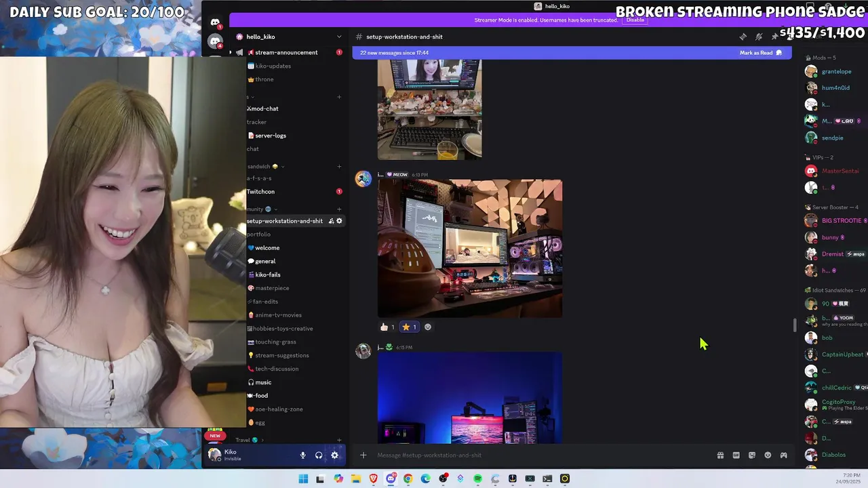
Task: Open notification settings bell in channel header
Action: tap(759, 37)
